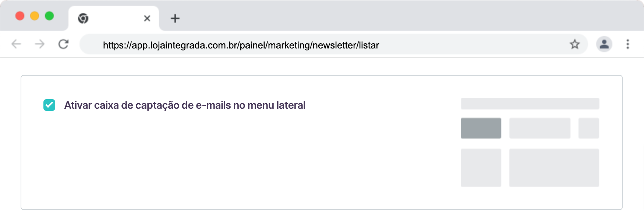Maximize the window with the green button
This screenshot has width=644, height=224.
49,16
